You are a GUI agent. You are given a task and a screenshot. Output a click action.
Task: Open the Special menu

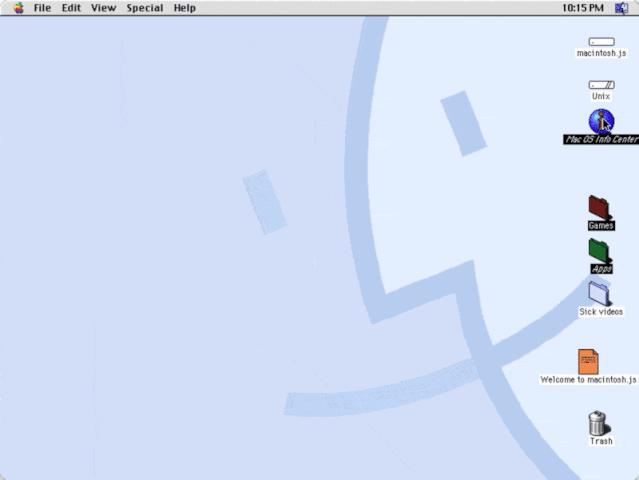(x=145, y=8)
